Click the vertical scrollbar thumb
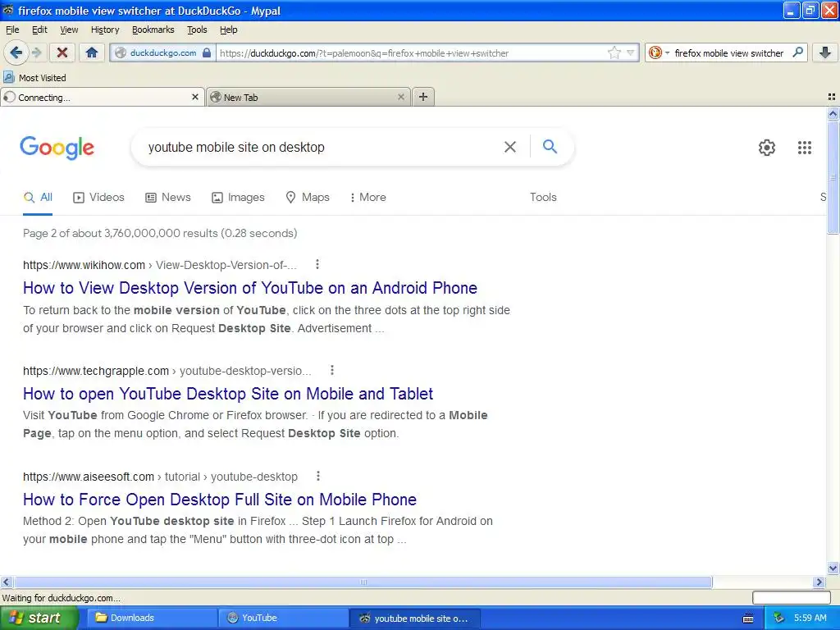 (833, 178)
